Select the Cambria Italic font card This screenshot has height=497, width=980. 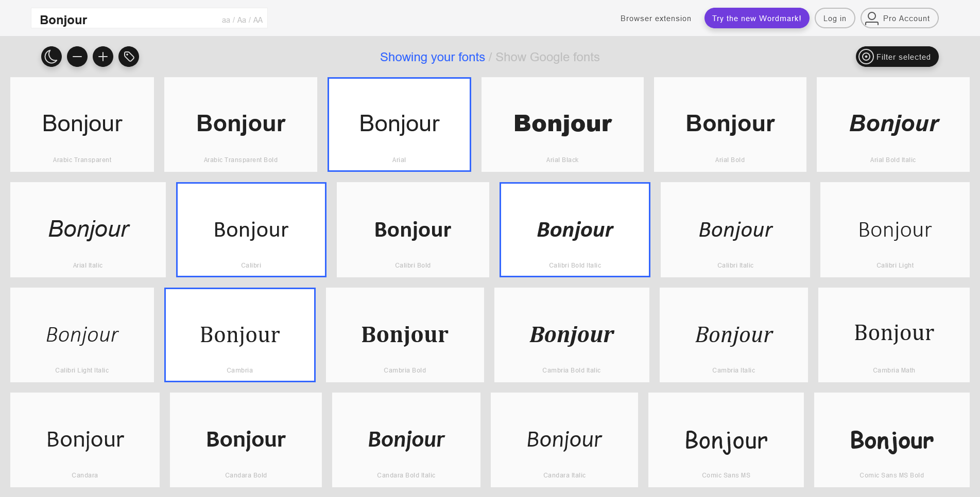(734, 335)
